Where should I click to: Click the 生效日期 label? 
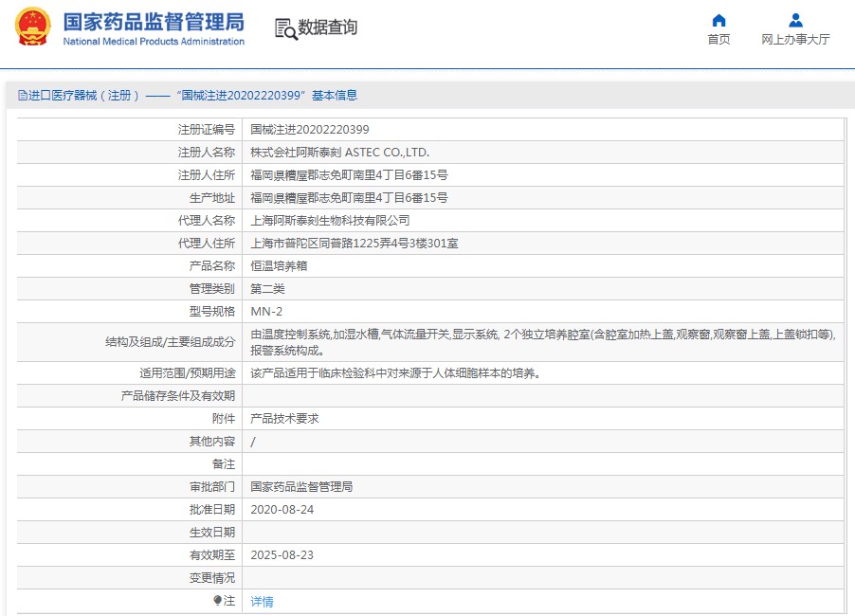212,532
